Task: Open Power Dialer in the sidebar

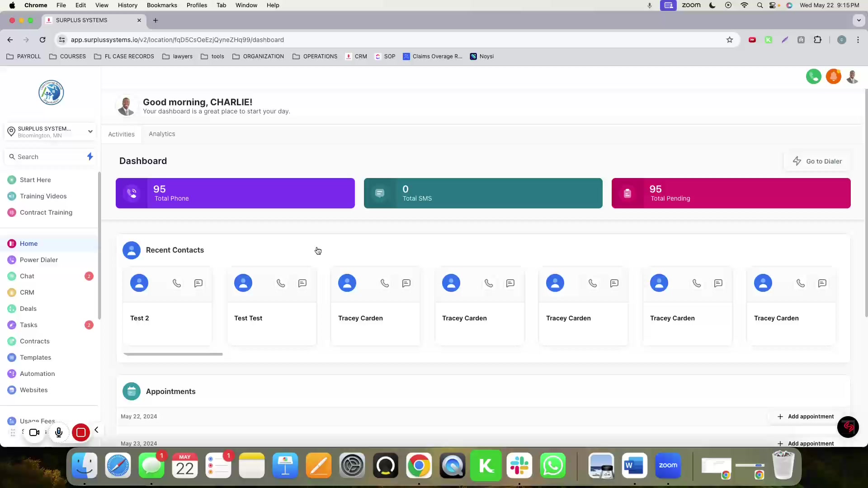Action: click(39, 260)
